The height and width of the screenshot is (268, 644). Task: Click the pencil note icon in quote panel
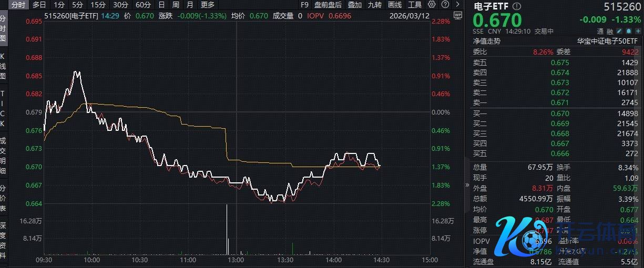point(618,32)
